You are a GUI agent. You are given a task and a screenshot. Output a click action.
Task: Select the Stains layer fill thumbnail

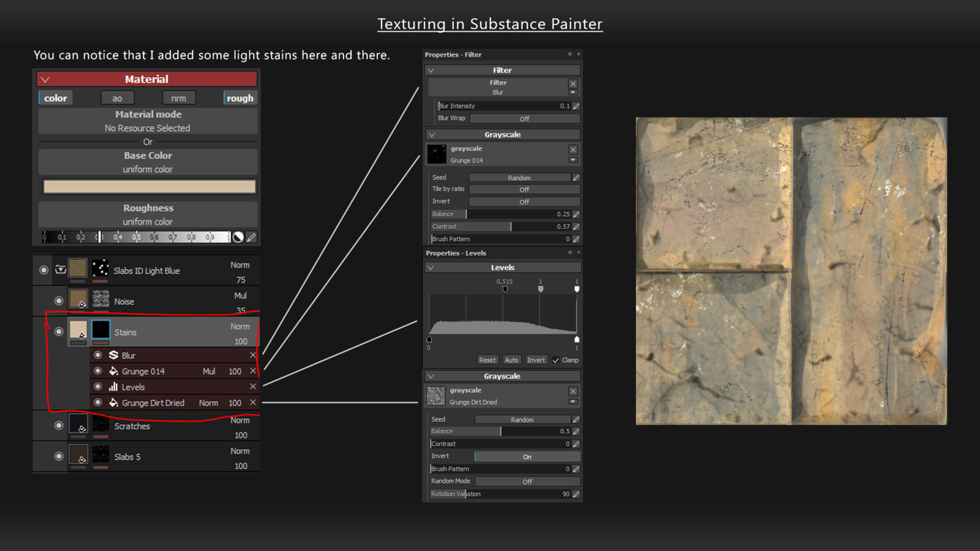(78, 330)
